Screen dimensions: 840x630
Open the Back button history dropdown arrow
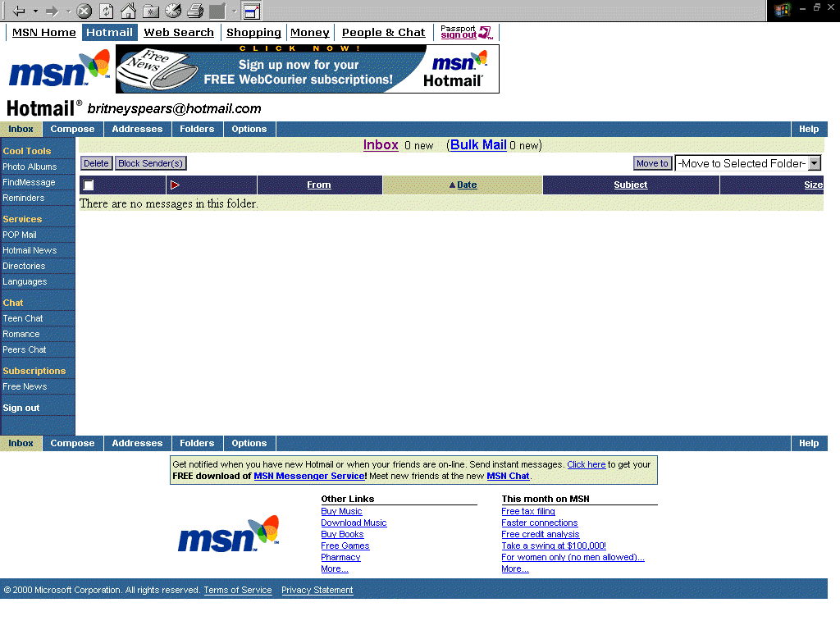[35, 11]
